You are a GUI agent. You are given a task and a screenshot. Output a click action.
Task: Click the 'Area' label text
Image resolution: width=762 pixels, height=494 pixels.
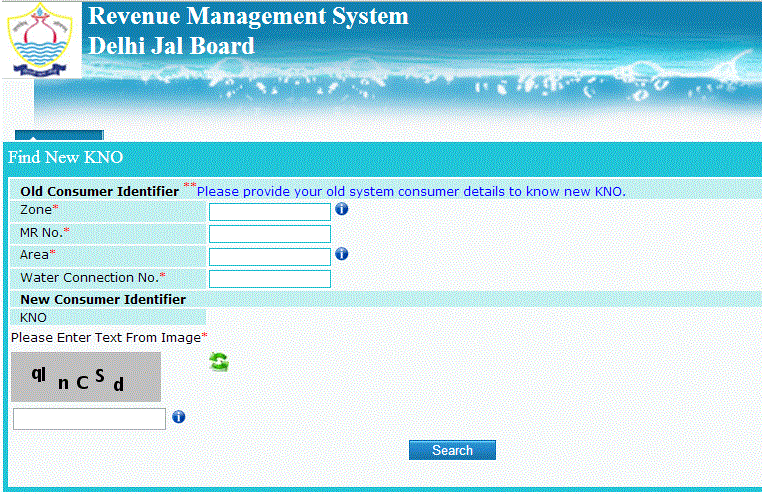click(x=35, y=255)
